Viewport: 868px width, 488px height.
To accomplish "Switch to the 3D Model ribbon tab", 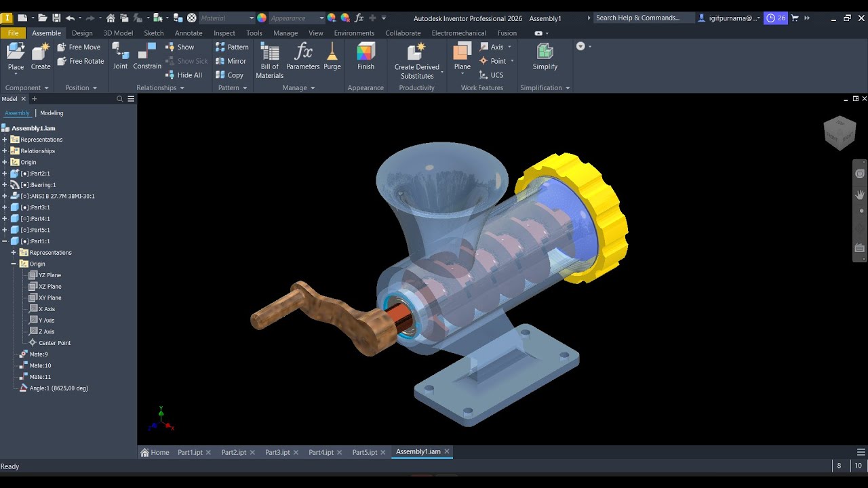I will [118, 33].
